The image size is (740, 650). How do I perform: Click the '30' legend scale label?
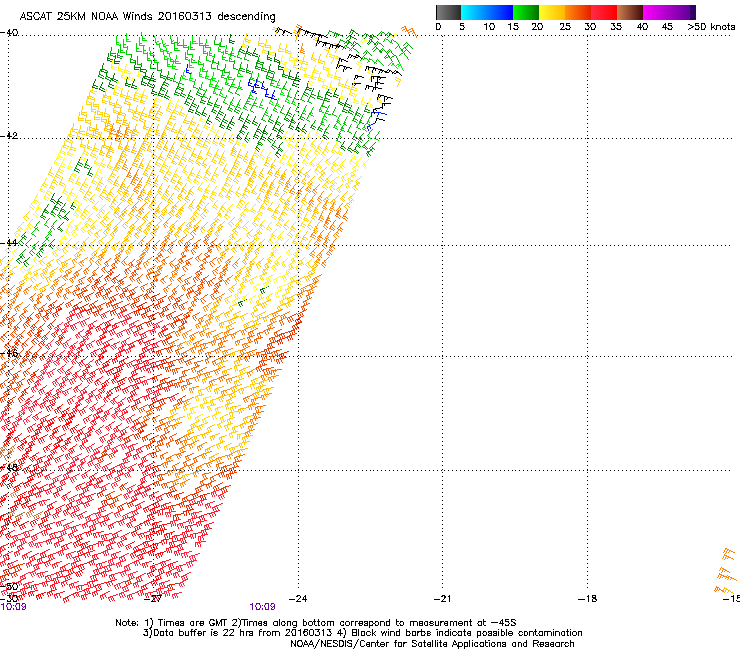(x=590, y=27)
